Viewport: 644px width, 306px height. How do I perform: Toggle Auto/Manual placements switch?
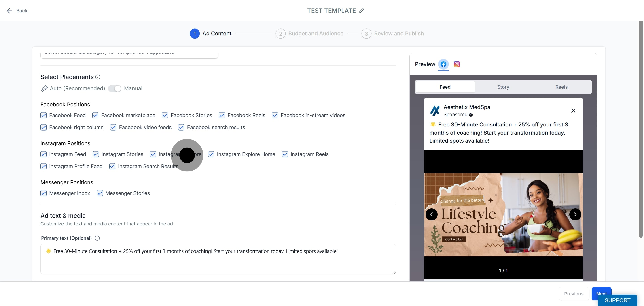(x=115, y=89)
